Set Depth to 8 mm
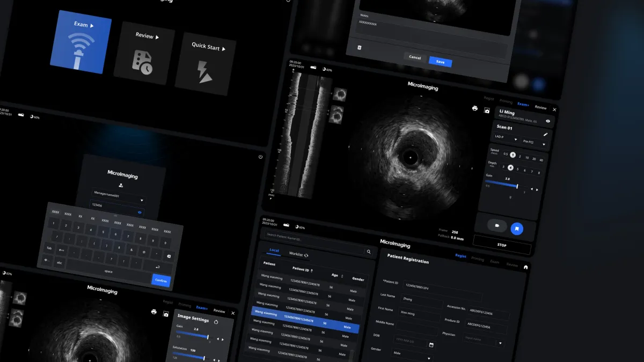This screenshot has height=362, width=644. point(538,173)
